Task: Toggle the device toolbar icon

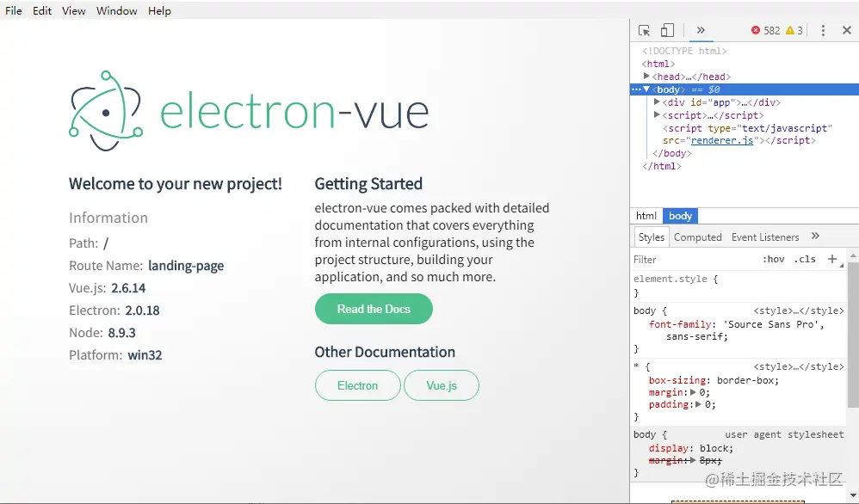Action: click(667, 31)
